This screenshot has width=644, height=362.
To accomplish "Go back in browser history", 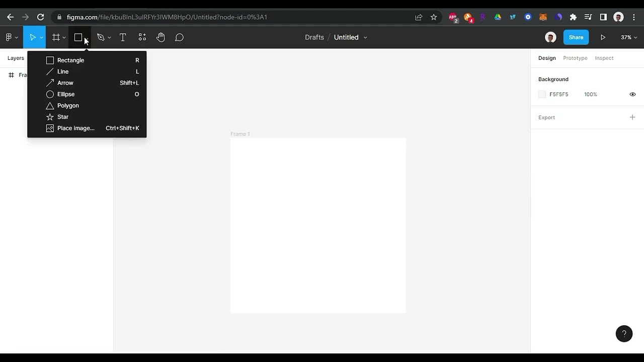I will tap(10, 17).
